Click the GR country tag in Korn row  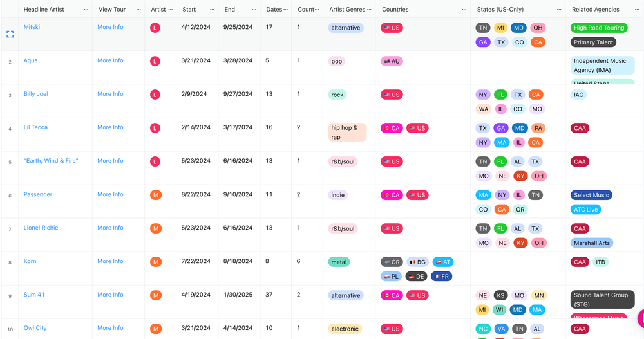[x=392, y=262]
